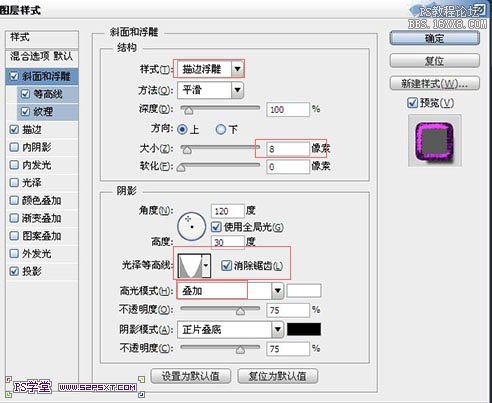Enable the 内阴影 inner shadow checkbox
The width and height of the screenshot is (492, 403).
pyautogui.click(x=14, y=147)
